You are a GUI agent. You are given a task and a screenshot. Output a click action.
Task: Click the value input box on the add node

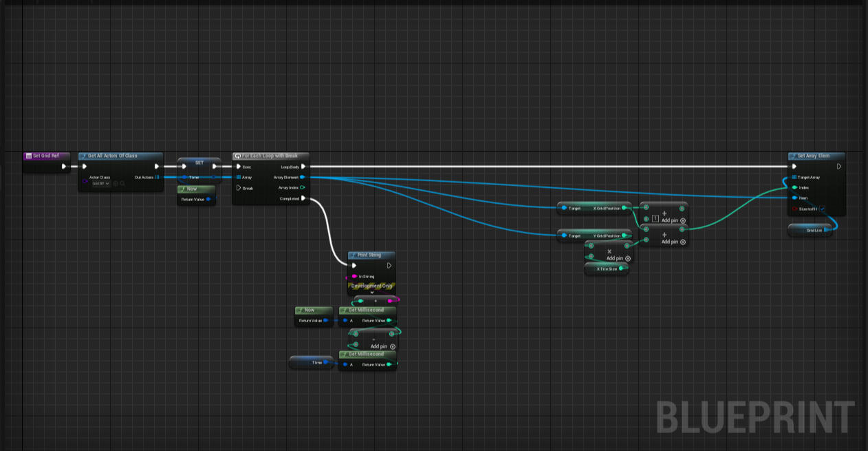tap(655, 219)
